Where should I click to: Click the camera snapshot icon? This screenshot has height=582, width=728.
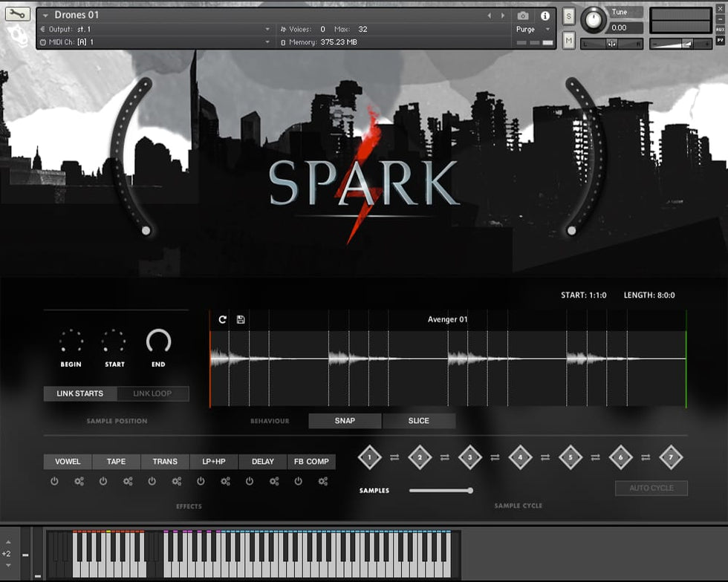pyautogui.click(x=523, y=16)
